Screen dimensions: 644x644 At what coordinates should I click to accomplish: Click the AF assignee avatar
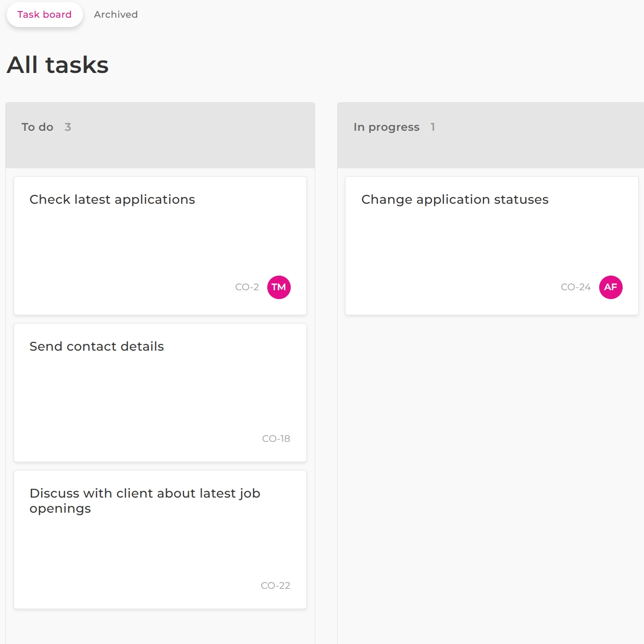pos(611,287)
